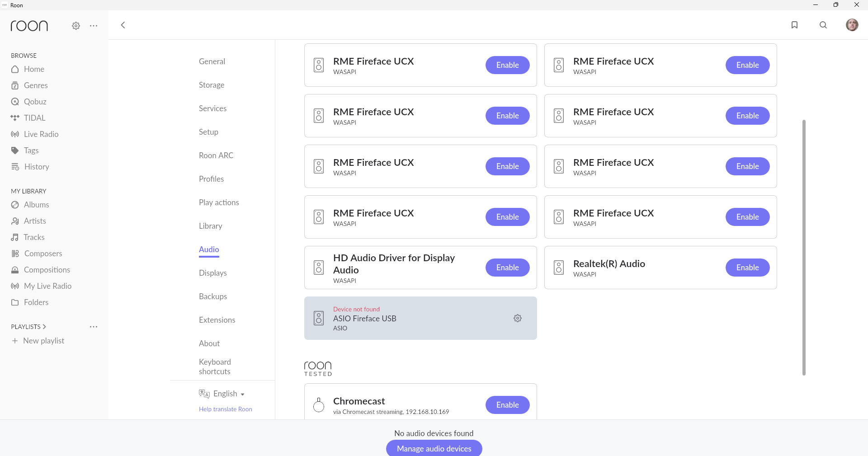
Task: Open Roon settings gear icon
Action: click(76, 26)
